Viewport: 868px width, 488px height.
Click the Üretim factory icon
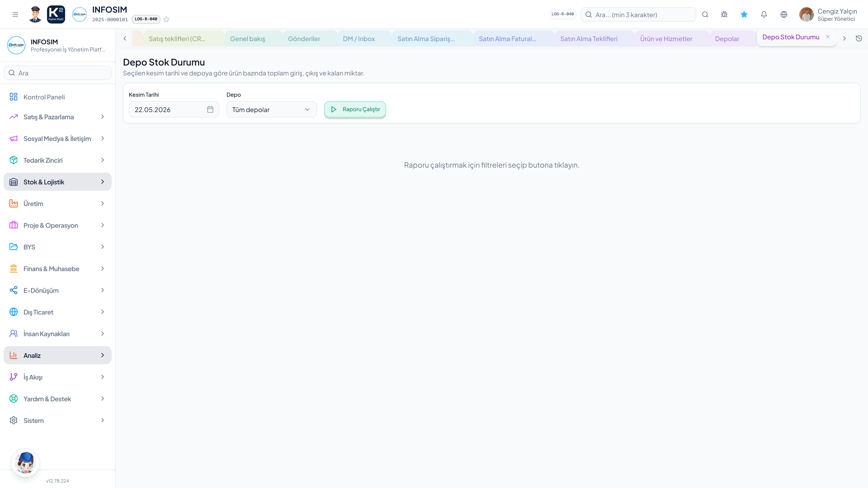(14, 203)
